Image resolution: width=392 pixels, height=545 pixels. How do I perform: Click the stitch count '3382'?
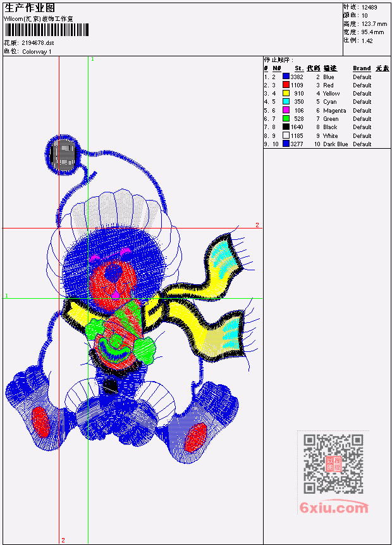click(297, 77)
